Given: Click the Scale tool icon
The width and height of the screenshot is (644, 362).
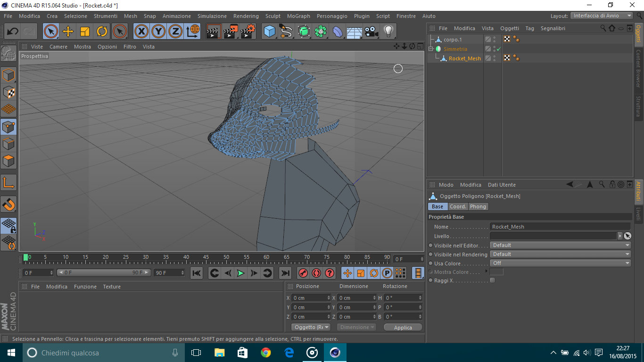Looking at the screenshot, I should coord(85,32).
